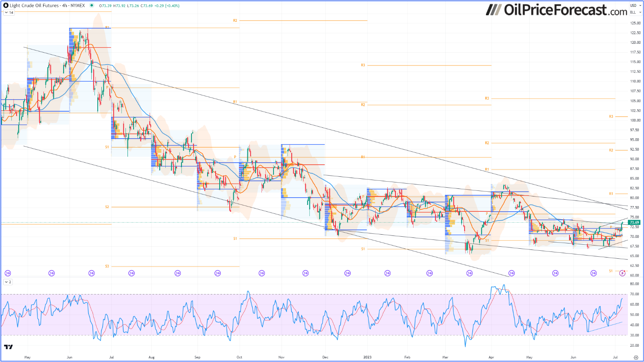
Task: Click the O73.39 open value in legend
Action: [x=105, y=6]
